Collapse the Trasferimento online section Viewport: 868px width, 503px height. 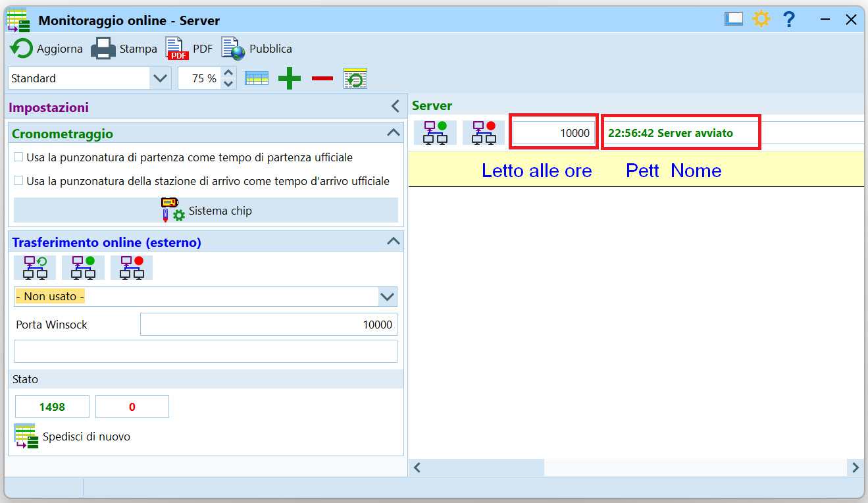click(x=394, y=241)
